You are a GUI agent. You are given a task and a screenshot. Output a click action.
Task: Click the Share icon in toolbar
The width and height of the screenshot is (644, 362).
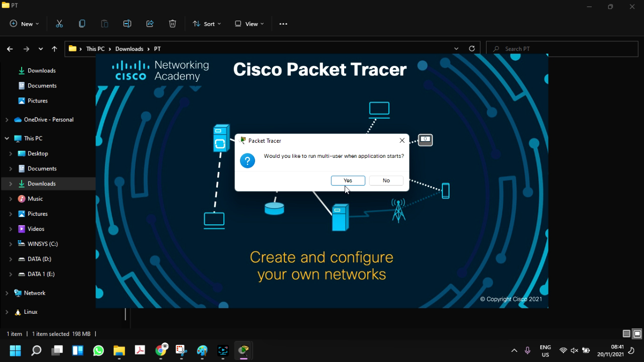click(150, 24)
